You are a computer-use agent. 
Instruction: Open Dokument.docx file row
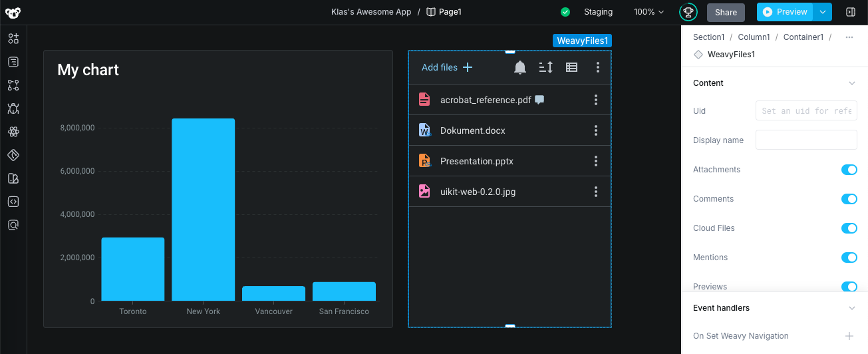tap(509, 130)
